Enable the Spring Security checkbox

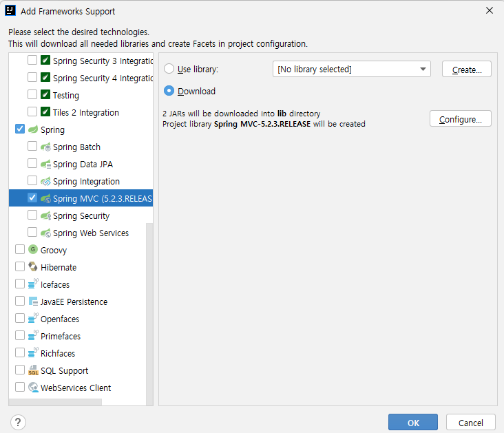[x=32, y=215]
